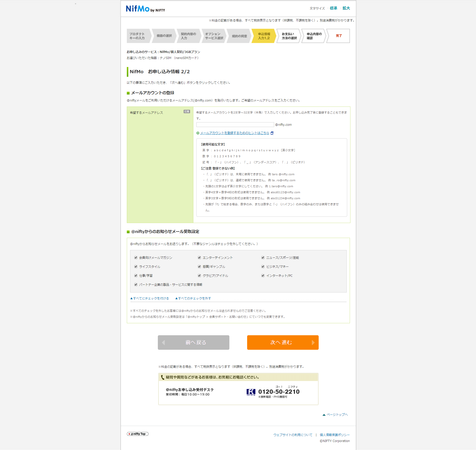Select 完了 step
The image size is (476, 450).
(x=338, y=36)
